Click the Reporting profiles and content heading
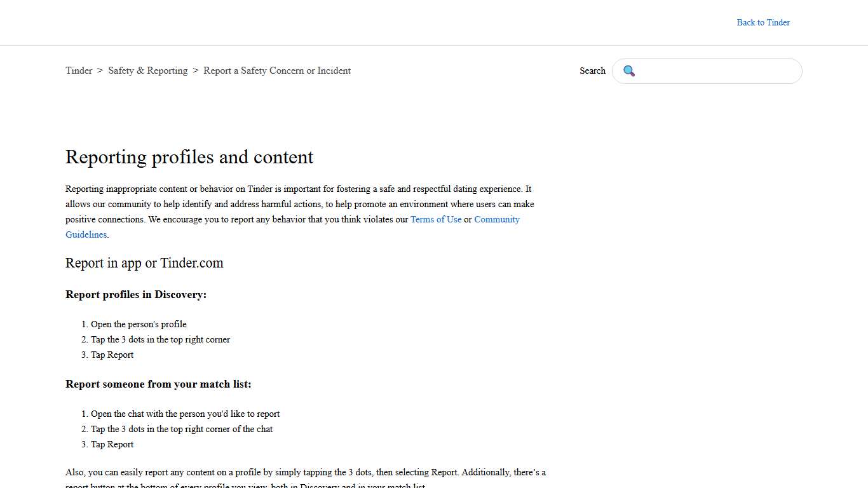This screenshot has height=488, width=868. tap(189, 157)
